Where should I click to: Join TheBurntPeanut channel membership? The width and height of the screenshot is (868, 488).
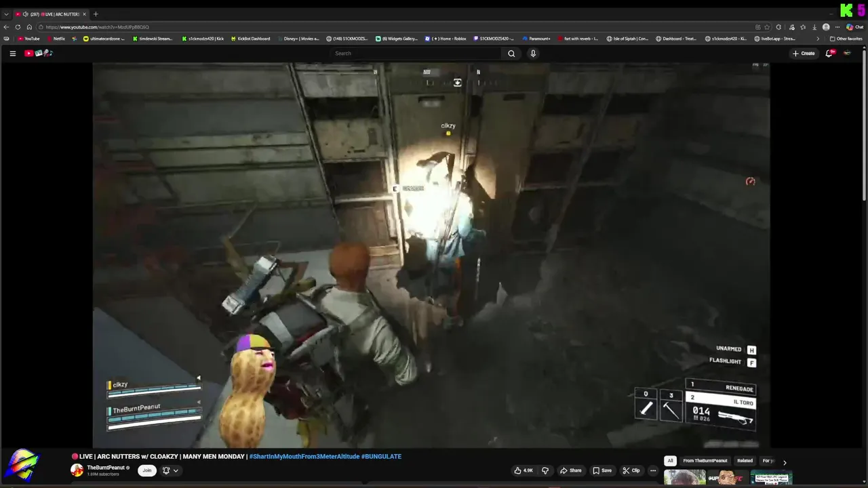[x=146, y=470]
